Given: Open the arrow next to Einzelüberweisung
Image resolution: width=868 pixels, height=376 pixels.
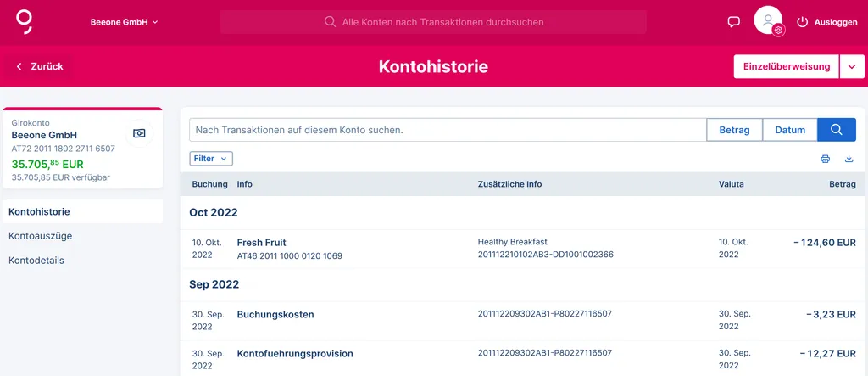Looking at the screenshot, I should click(852, 66).
